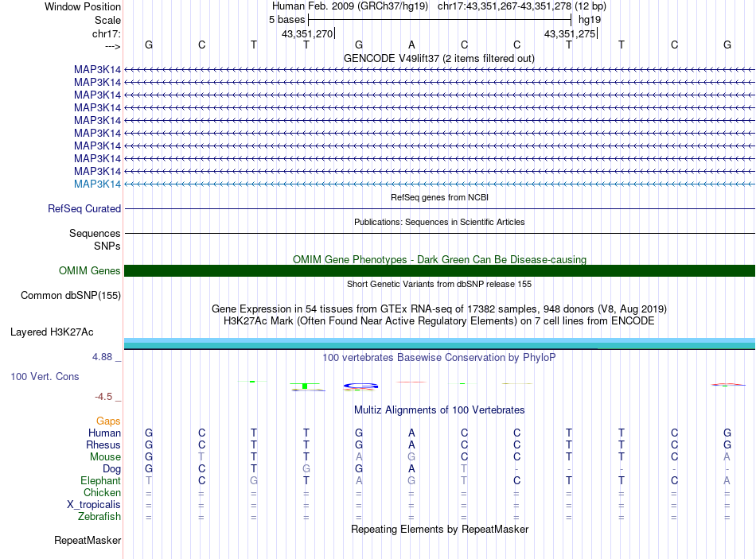Click the Sequences track label
756x559 pixels.
click(x=95, y=233)
